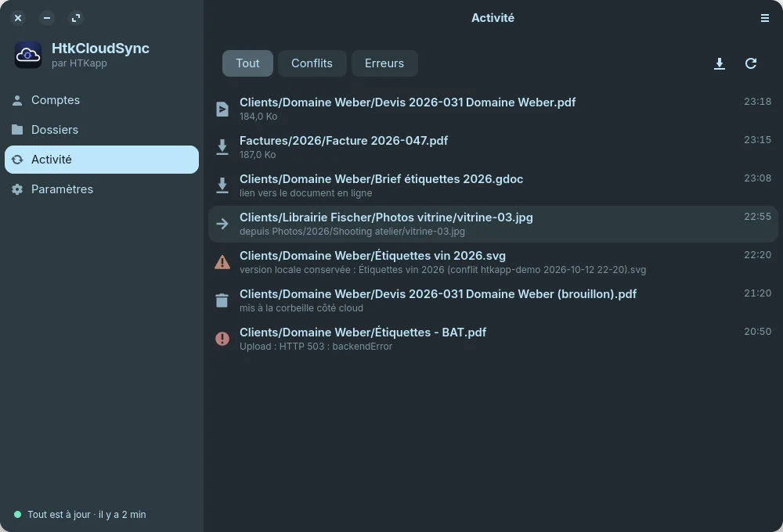
Task: Click the move arrow icon beside vitrine-03.jpg
Action: 222,224
